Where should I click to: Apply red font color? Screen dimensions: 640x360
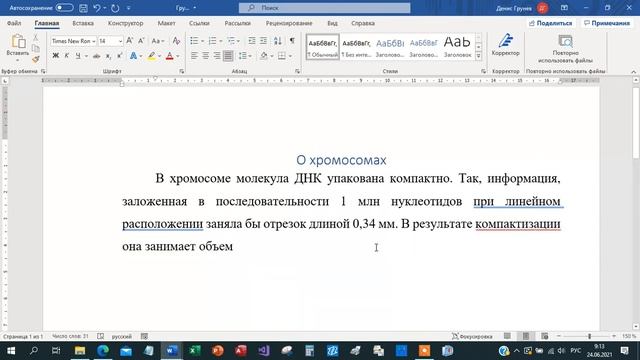pos(170,56)
